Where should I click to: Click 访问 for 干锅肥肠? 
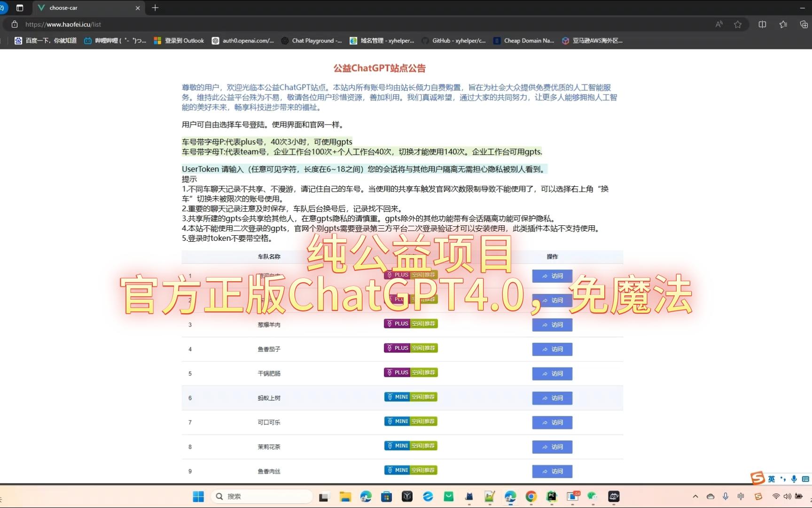point(552,374)
